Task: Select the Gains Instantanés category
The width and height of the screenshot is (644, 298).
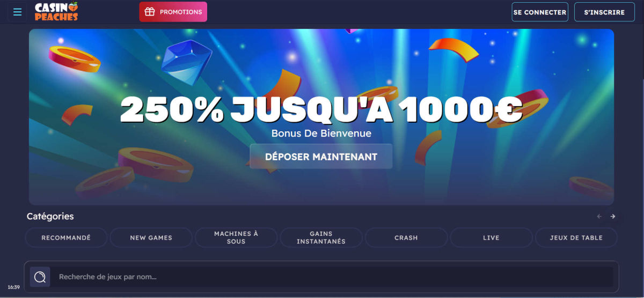Action: point(321,237)
